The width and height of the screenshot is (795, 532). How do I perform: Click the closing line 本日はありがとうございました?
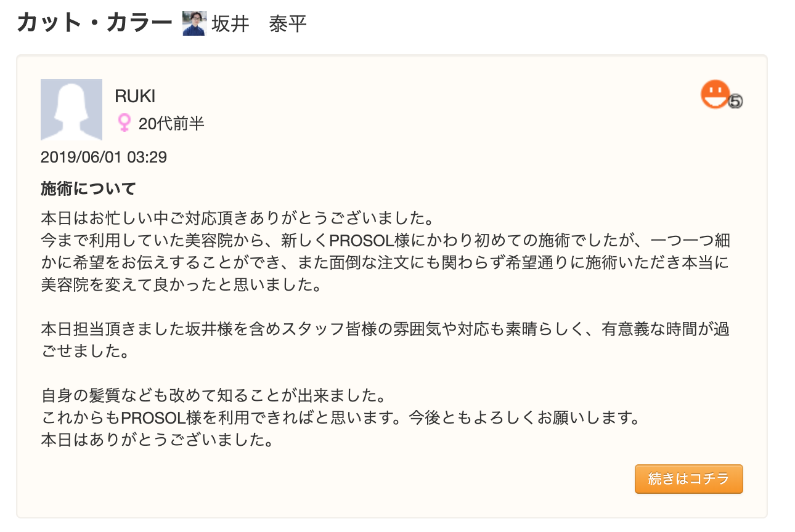coord(157,441)
